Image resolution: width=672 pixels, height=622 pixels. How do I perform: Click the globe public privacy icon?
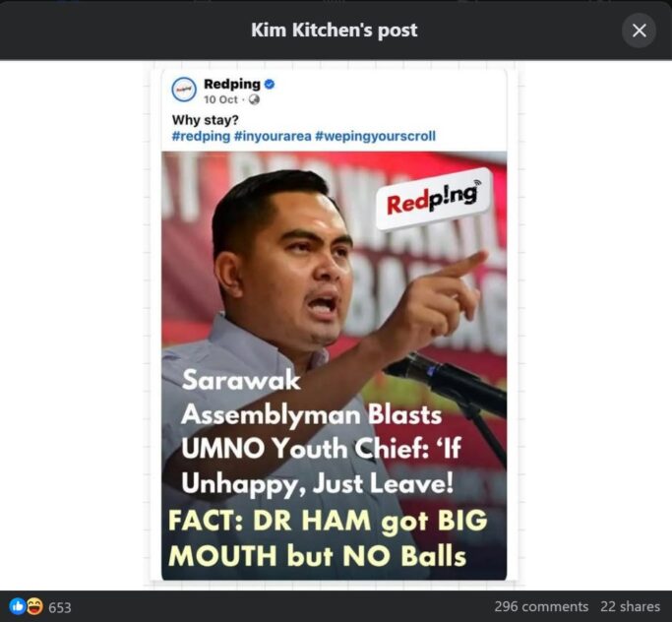point(254,99)
